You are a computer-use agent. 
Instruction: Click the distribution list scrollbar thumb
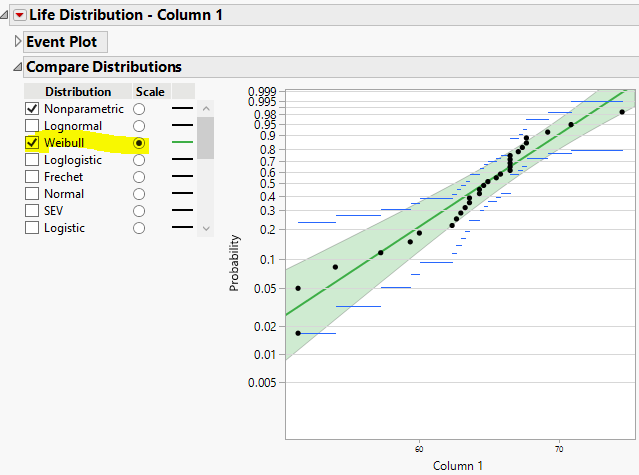[205, 138]
